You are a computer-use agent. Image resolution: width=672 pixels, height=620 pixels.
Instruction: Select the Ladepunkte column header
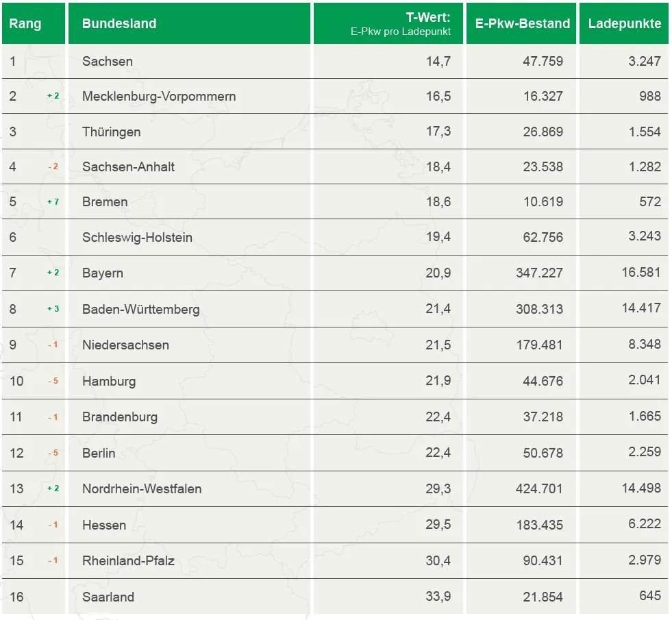pyautogui.click(x=624, y=23)
